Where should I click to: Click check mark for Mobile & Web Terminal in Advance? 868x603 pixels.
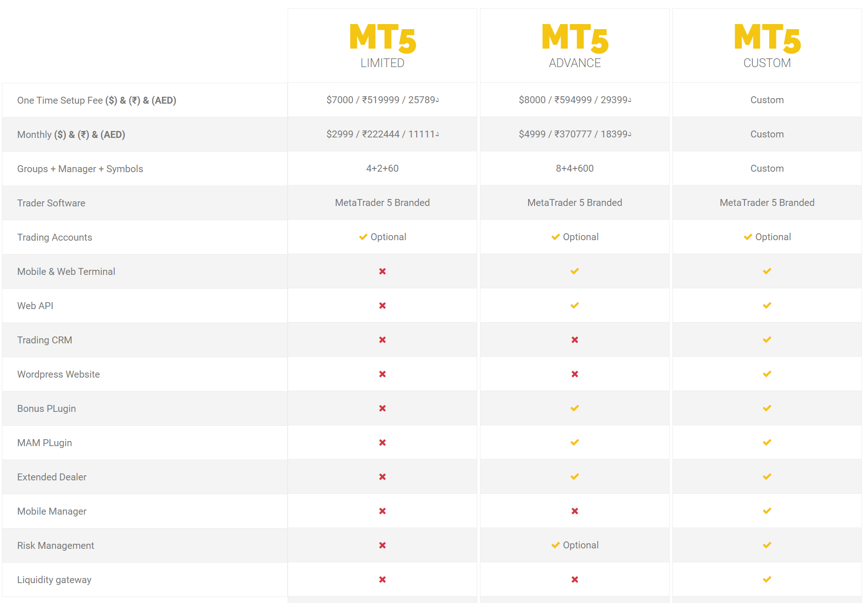575,271
